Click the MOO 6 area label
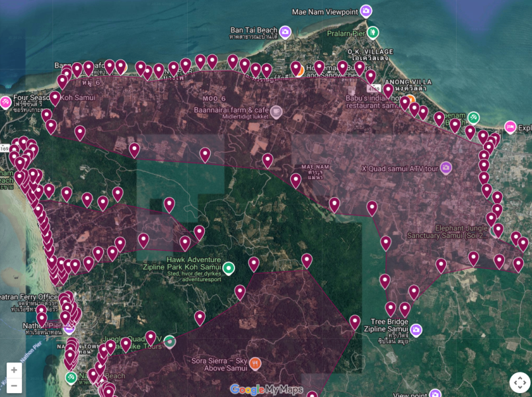 tap(214, 99)
